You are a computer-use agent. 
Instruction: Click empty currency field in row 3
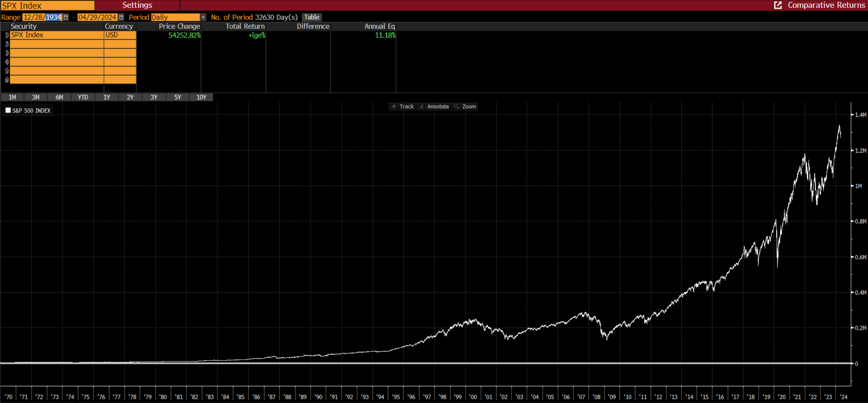[120, 53]
